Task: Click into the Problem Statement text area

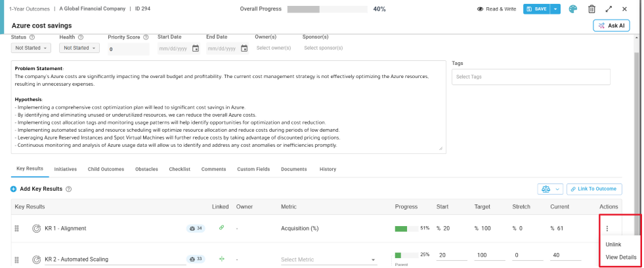Action: click(228, 107)
